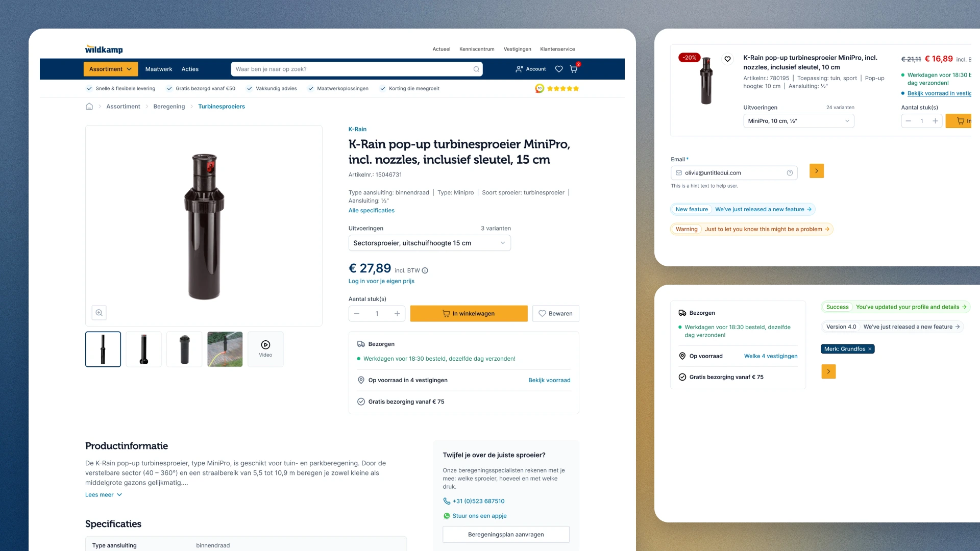Open Alle specificaties link
The height and width of the screenshot is (551, 980).
point(371,210)
